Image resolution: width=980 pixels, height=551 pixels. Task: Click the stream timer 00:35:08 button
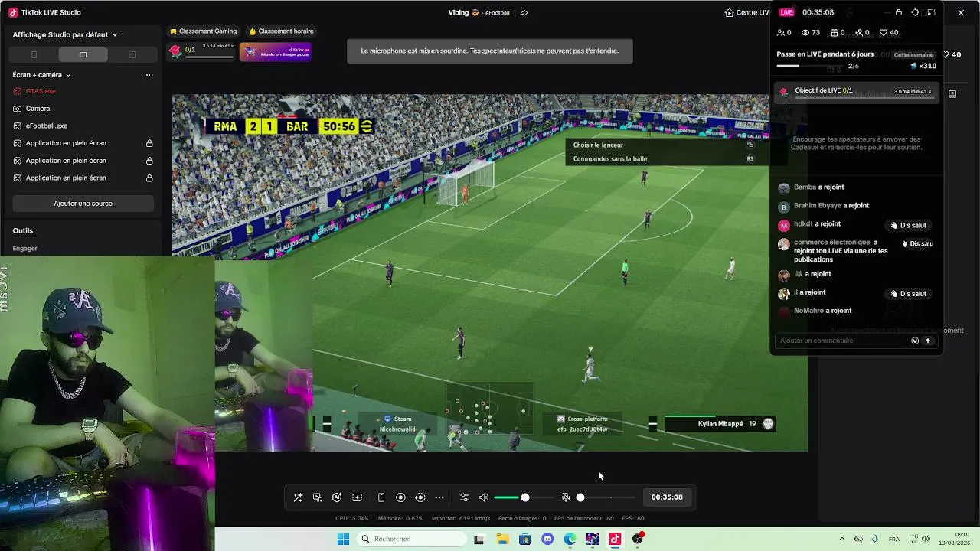click(667, 497)
